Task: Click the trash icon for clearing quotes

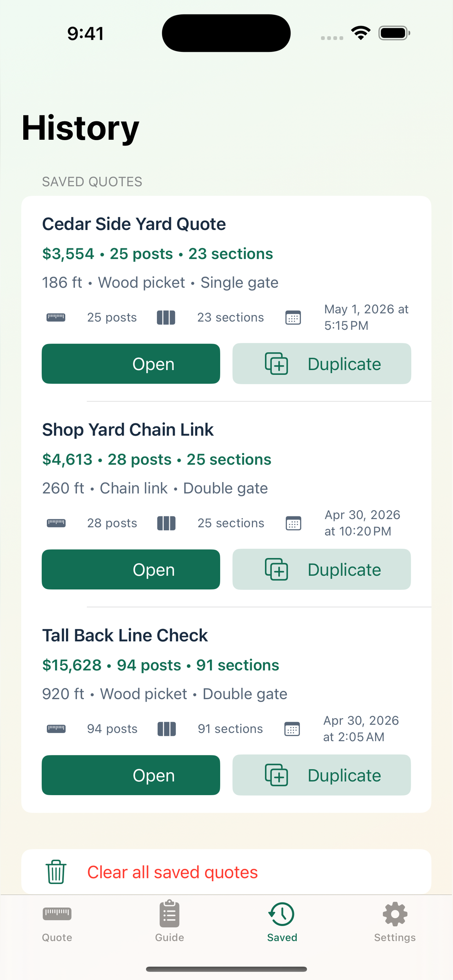Action: click(x=56, y=872)
